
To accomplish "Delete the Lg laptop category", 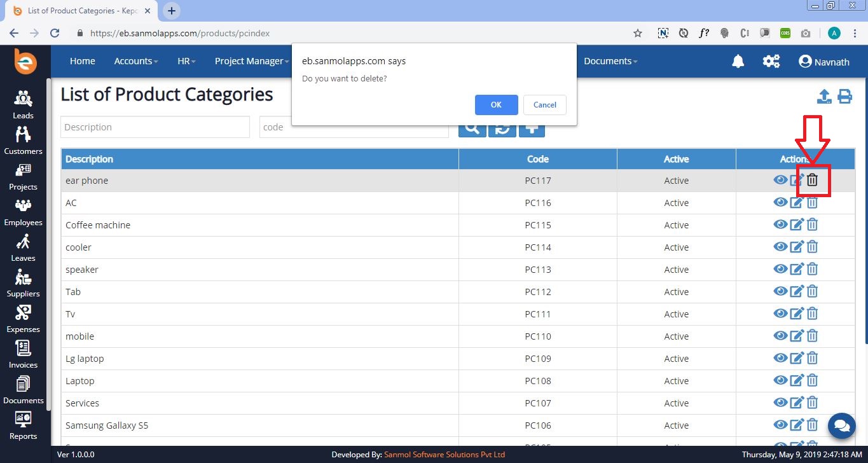I will [812, 359].
